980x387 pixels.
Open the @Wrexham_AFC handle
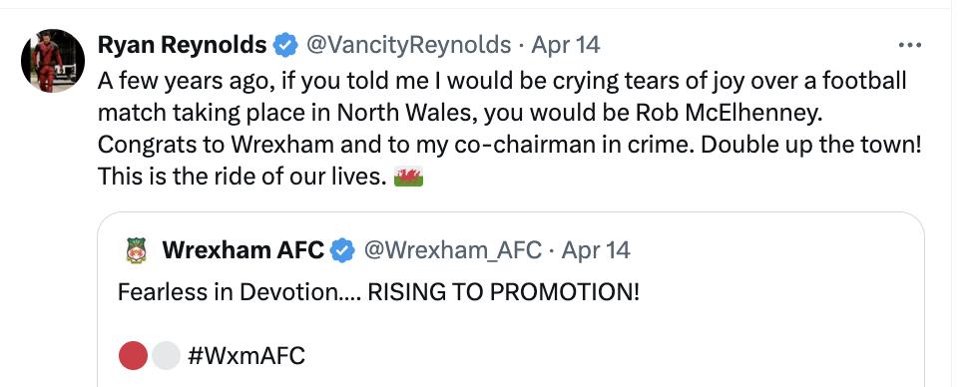(452, 250)
